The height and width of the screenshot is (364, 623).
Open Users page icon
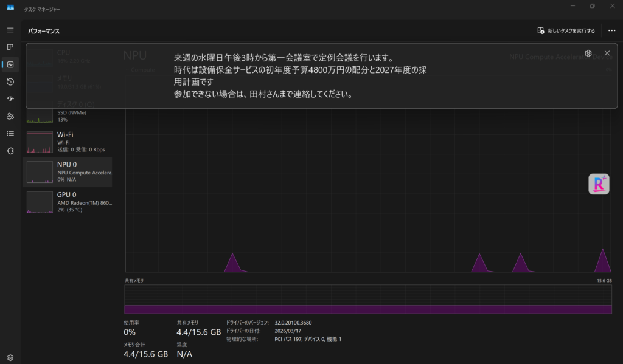click(x=10, y=116)
